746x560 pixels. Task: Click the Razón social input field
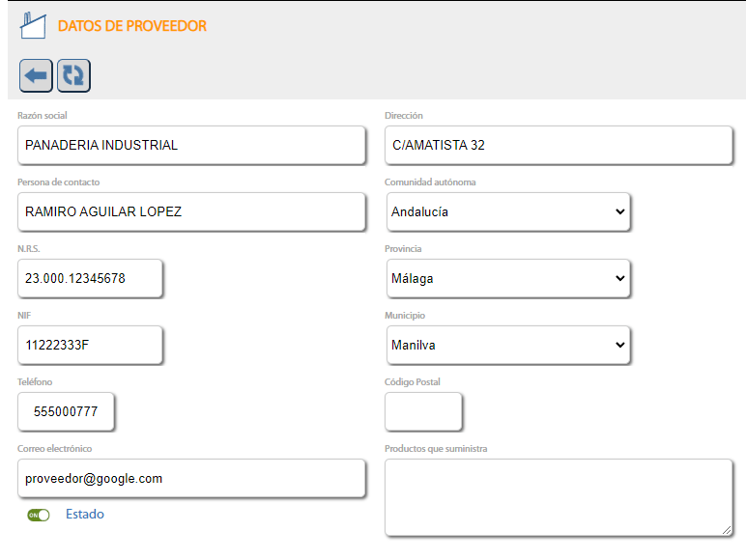[191, 146]
